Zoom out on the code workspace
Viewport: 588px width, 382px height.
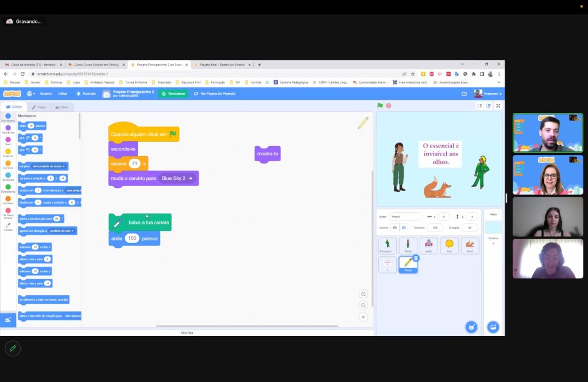(x=363, y=306)
